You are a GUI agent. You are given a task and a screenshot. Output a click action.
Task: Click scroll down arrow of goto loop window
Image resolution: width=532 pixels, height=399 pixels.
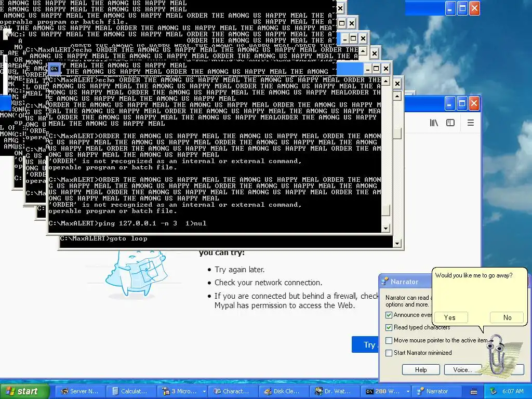pos(397,243)
